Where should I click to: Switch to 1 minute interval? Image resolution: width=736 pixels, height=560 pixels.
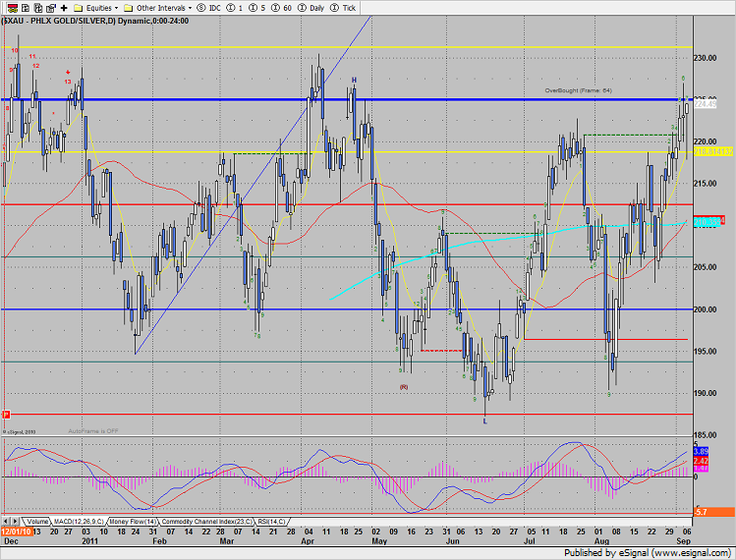tap(235, 8)
